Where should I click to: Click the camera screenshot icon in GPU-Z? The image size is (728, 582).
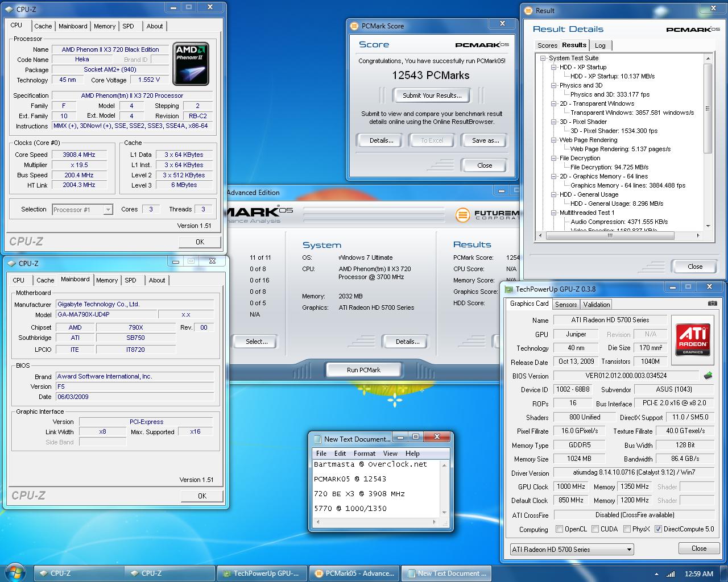point(712,304)
